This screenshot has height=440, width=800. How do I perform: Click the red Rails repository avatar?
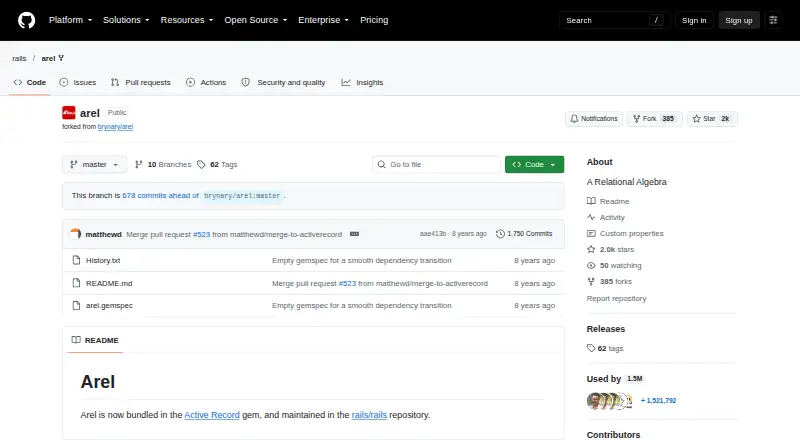(x=69, y=112)
